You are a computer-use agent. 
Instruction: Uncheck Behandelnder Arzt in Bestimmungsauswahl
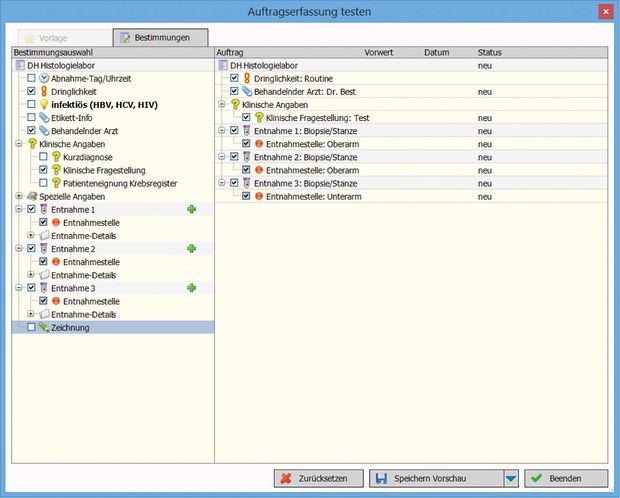(31, 131)
